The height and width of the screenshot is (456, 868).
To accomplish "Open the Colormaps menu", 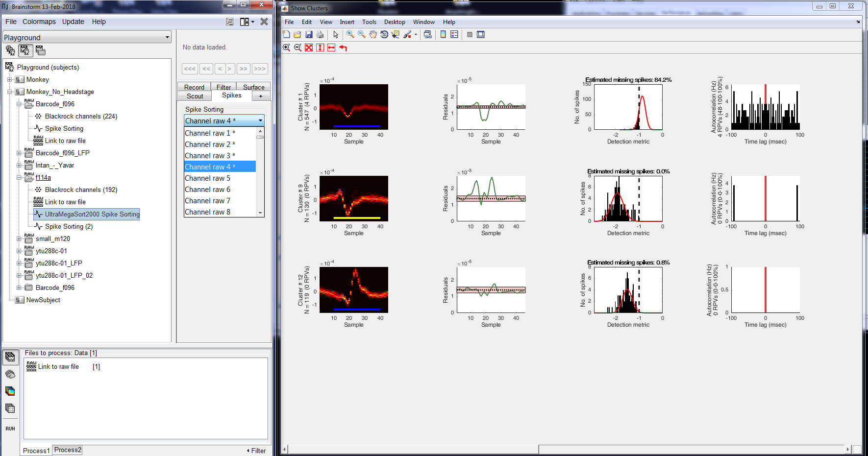I will (39, 22).
